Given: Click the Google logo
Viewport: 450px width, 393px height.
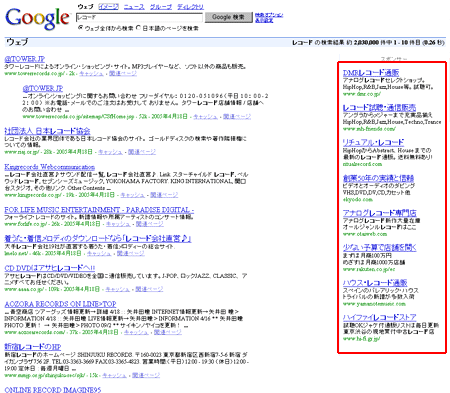Looking at the screenshot, I should (x=38, y=18).
